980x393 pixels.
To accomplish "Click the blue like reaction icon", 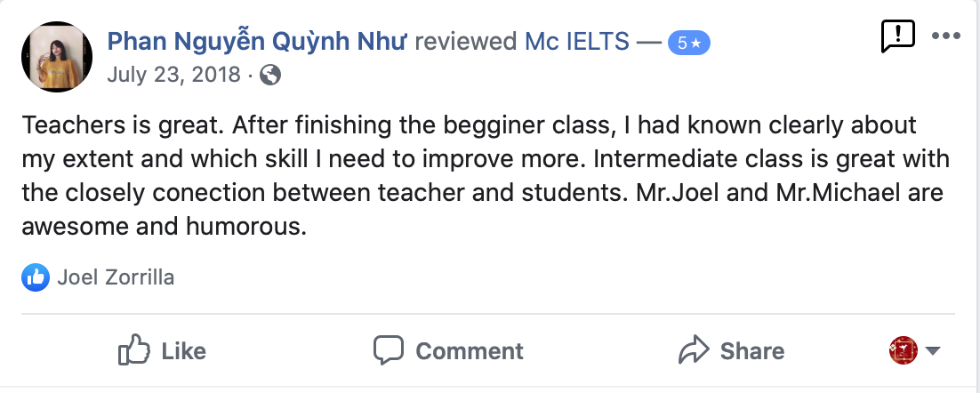I will [x=36, y=277].
